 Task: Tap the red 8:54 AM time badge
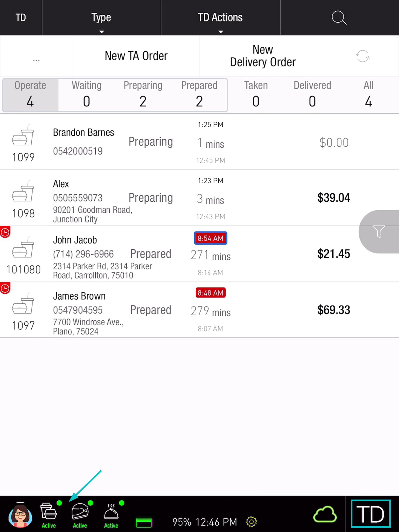210,238
